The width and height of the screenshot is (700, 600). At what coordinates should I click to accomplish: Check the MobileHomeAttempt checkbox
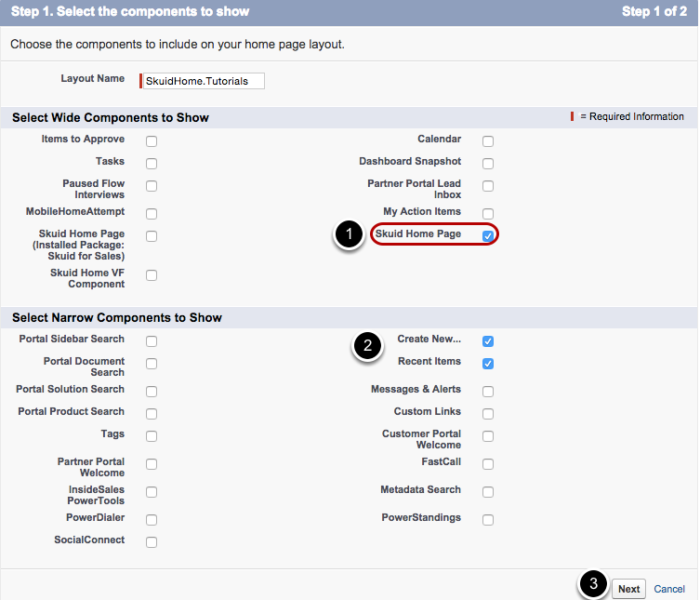[x=152, y=214]
